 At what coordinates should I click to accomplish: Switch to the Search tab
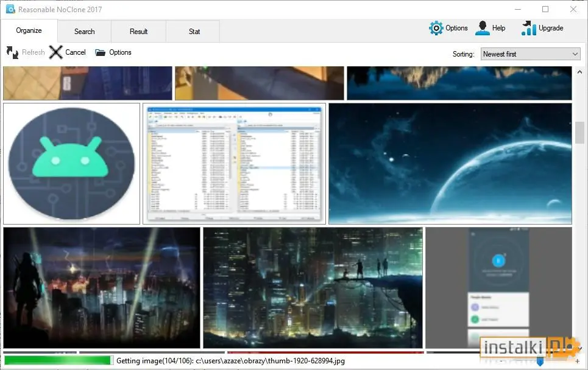(x=84, y=32)
